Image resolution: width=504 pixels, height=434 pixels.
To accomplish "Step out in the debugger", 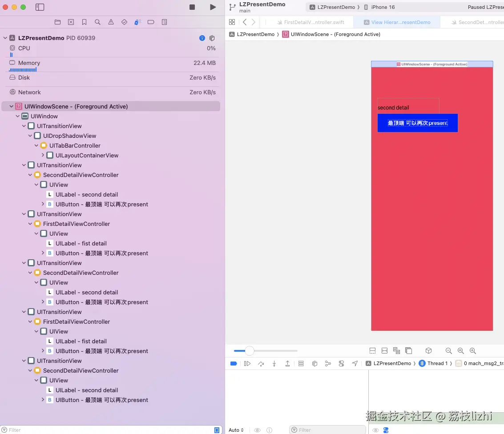I will [287, 363].
